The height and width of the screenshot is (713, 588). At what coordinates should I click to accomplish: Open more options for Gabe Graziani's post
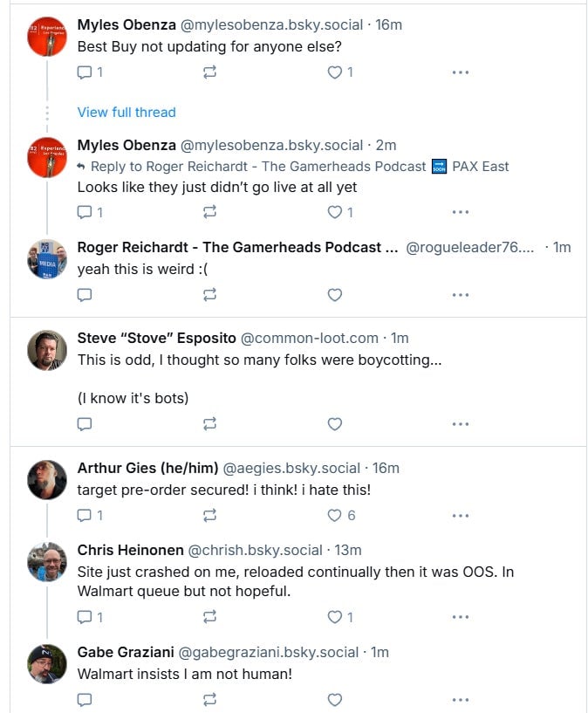click(461, 699)
